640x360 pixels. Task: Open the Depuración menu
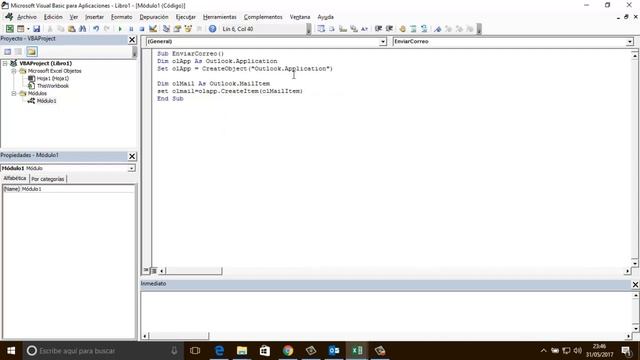pos(154,17)
